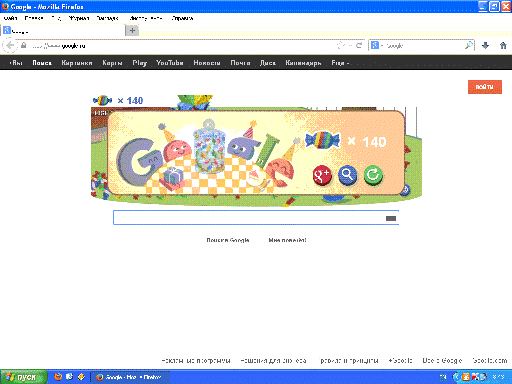Open the Инструменты menu
Image resolution: width=512 pixels, height=384 pixels.
[146, 18]
